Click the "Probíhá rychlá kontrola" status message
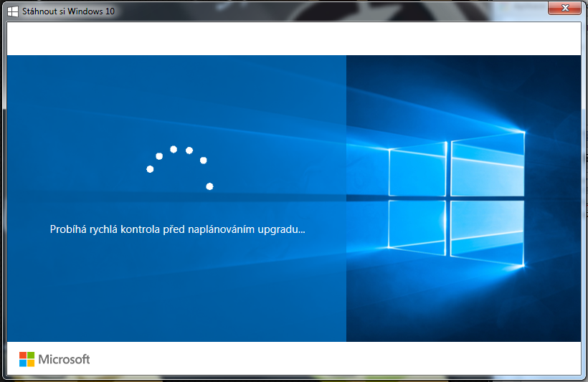 [x=177, y=230]
